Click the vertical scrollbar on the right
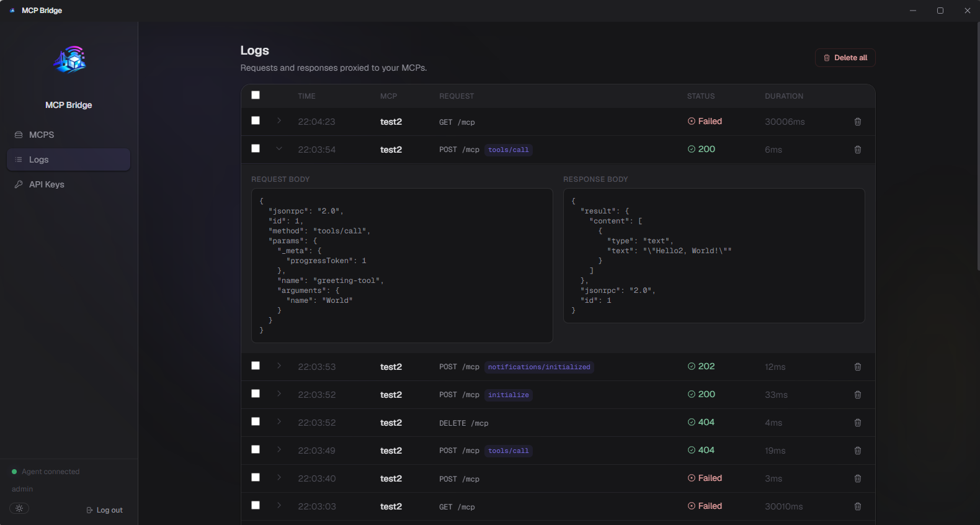The width and height of the screenshot is (980, 525). 978,146
